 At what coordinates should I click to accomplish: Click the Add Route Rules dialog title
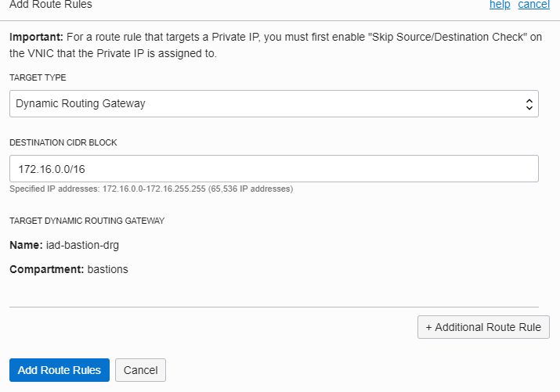coord(50,5)
